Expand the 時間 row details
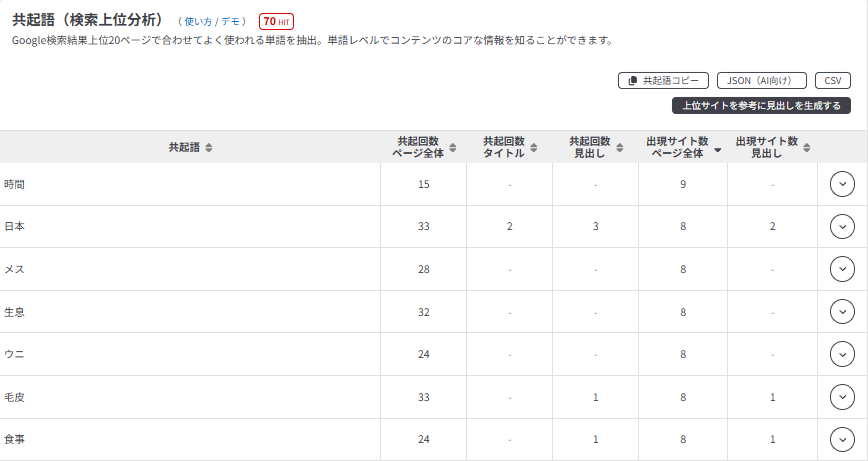The width and height of the screenshot is (868, 461). click(x=842, y=184)
